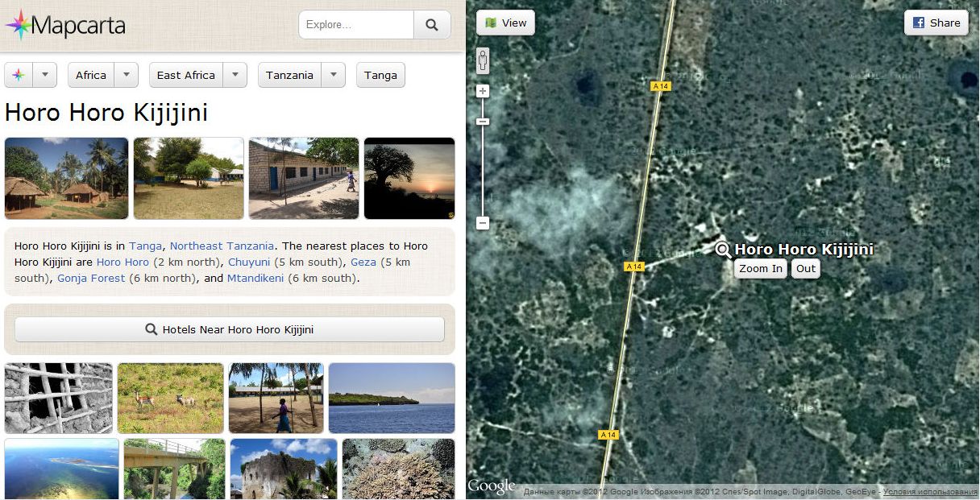Follow the Mtandikeni link
This screenshot has width=980, height=500.
(x=255, y=278)
